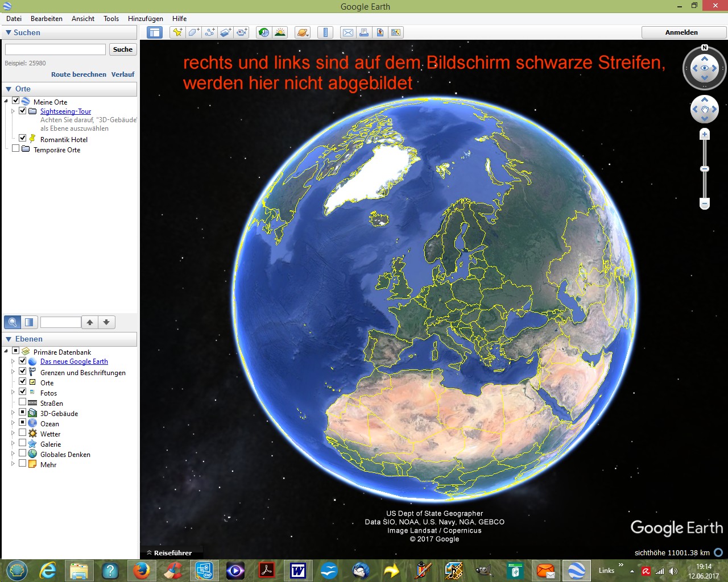Select the add polygon tool
The height and width of the screenshot is (582, 728).
pos(194,32)
